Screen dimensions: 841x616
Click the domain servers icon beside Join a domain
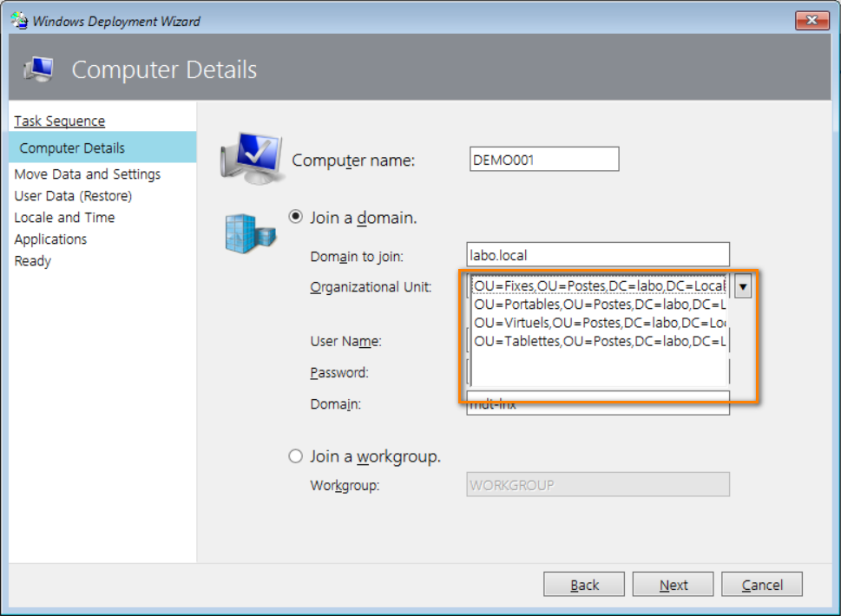pos(251,233)
